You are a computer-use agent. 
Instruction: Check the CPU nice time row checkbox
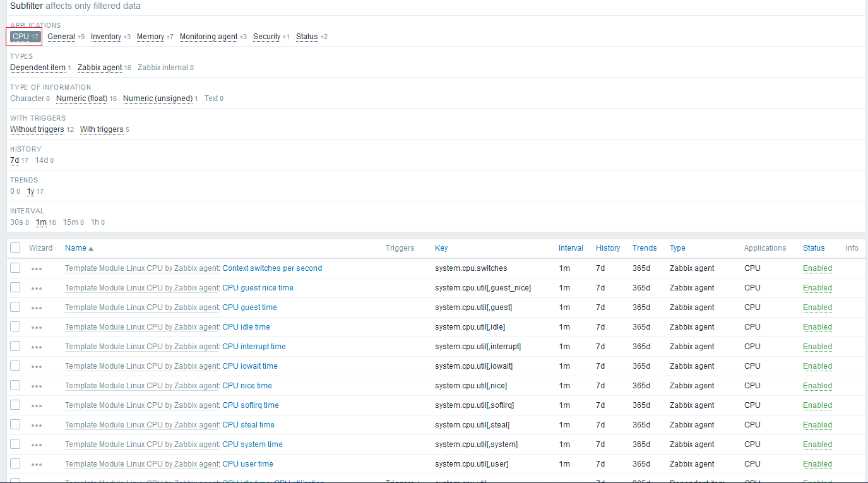tap(15, 385)
